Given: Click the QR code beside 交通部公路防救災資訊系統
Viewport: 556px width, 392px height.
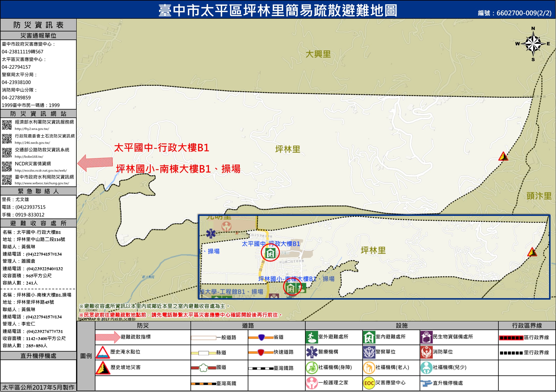Looking at the screenshot, I should (7, 153).
